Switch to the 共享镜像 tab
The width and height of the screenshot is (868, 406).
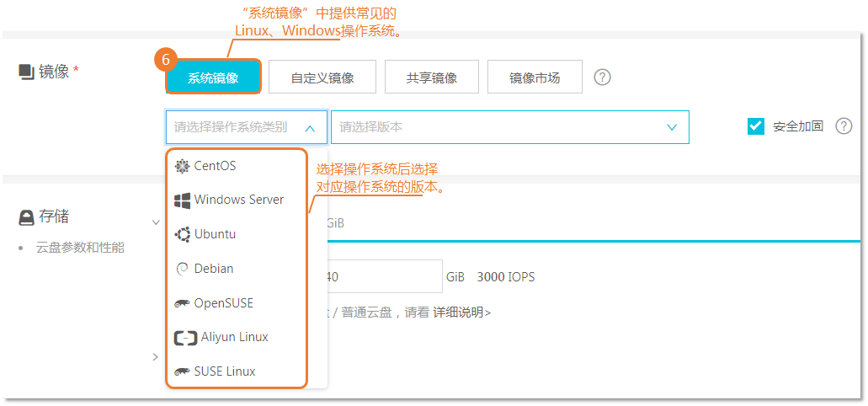[x=432, y=77]
